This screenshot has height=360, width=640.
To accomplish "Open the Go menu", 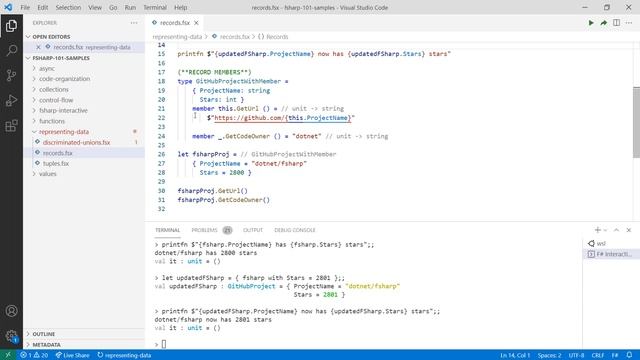I will pyautogui.click(x=113, y=7).
